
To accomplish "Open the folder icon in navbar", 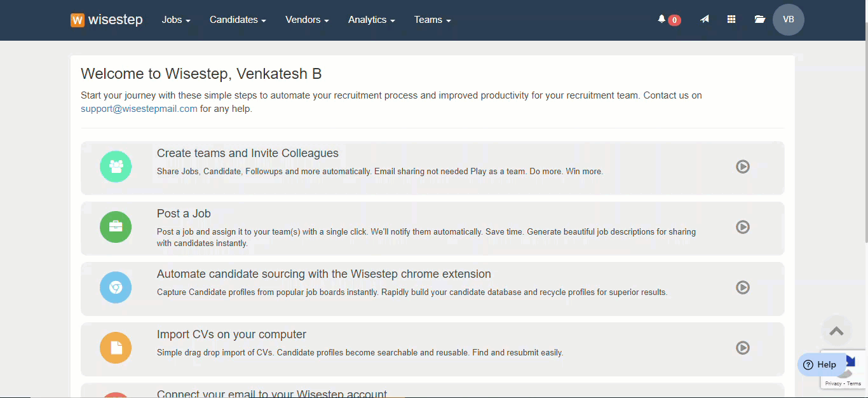I will [759, 20].
